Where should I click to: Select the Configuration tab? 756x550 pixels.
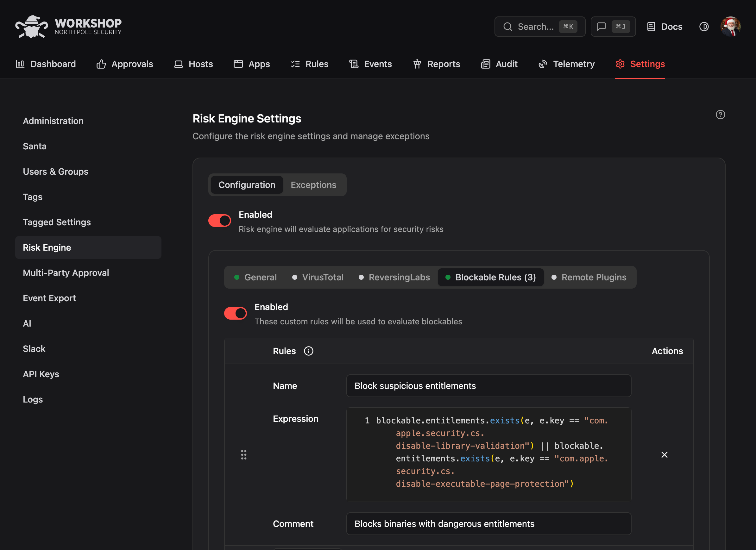point(247,185)
